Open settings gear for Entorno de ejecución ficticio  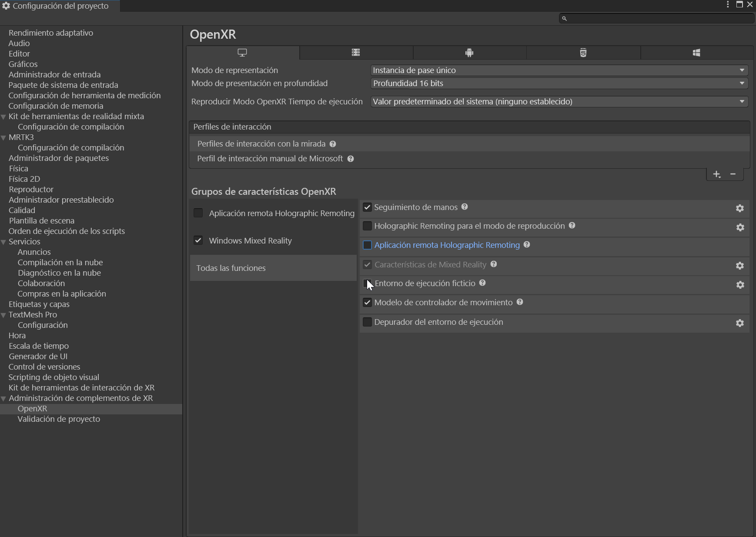coord(740,285)
